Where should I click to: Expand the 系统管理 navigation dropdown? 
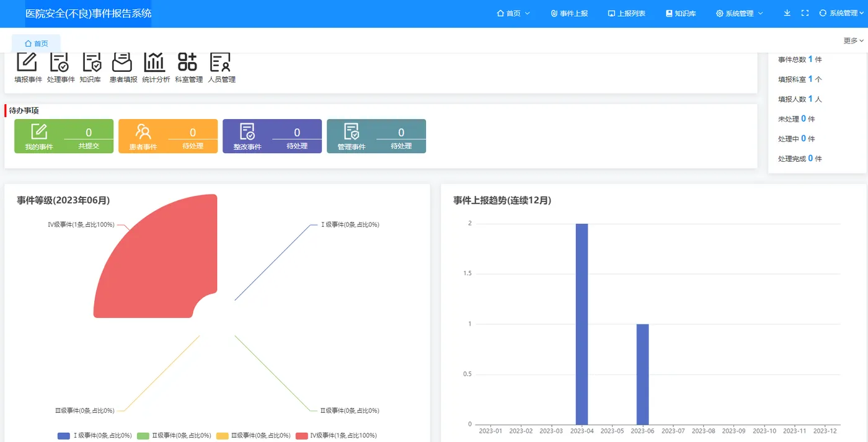coord(739,13)
